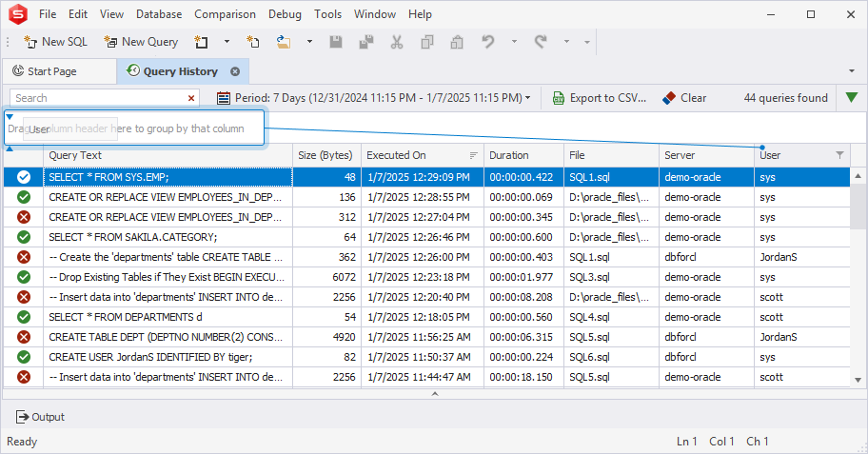Open the Edit menu
The width and height of the screenshot is (868, 454).
[x=78, y=14]
